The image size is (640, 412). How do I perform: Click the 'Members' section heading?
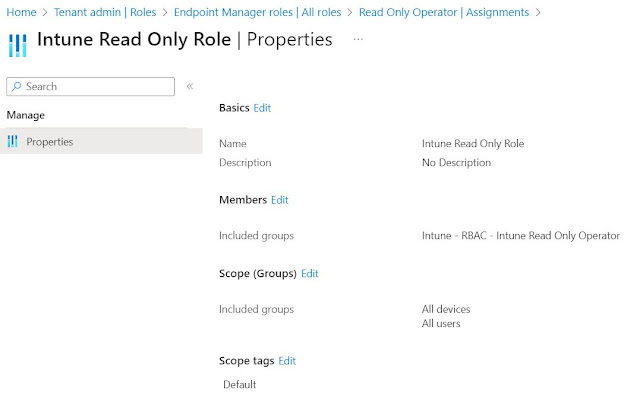pos(243,200)
